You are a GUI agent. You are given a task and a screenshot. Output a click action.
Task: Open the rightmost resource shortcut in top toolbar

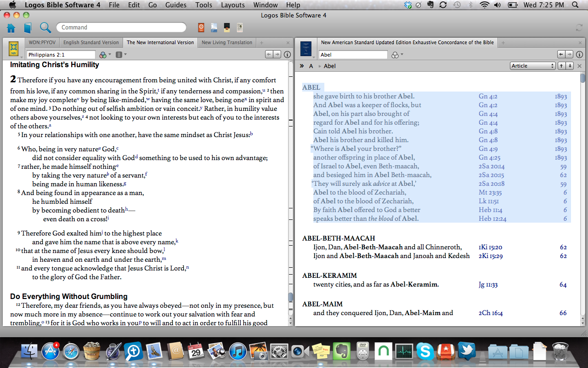240,28
